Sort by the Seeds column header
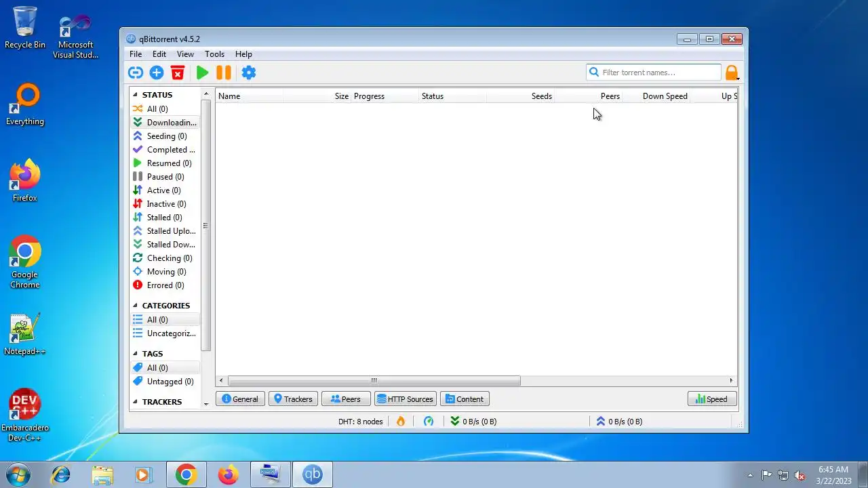 click(x=520, y=96)
